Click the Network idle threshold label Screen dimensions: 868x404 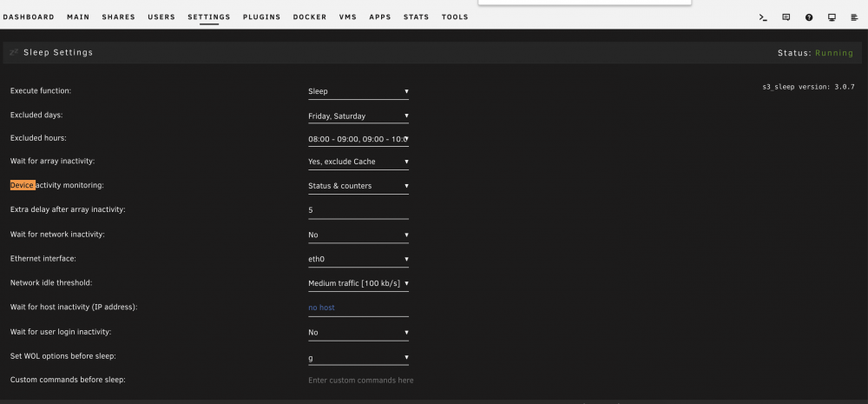click(x=51, y=282)
